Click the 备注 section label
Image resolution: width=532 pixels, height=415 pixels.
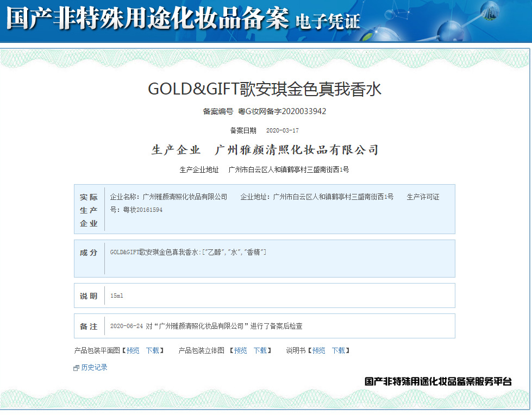click(89, 326)
